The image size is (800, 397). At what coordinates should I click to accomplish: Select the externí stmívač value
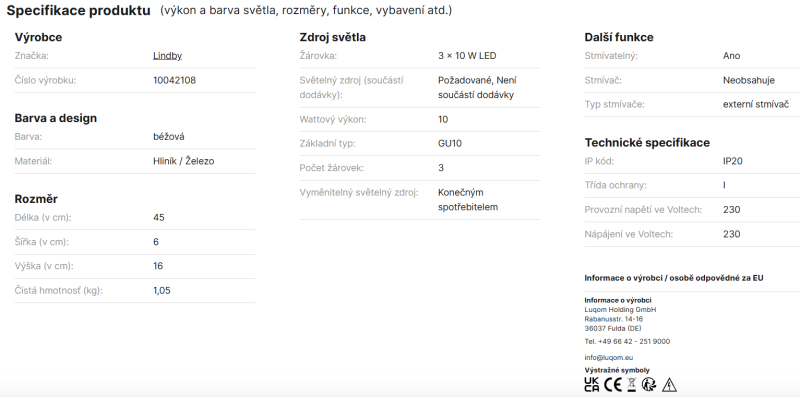756,105
